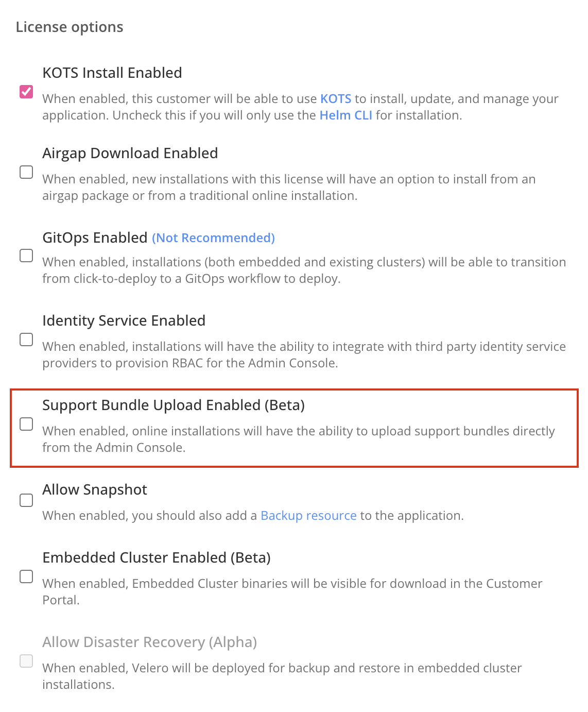
Task: Click the (Not Recommended) link next to GitOps
Action: [x=213, y=238]
